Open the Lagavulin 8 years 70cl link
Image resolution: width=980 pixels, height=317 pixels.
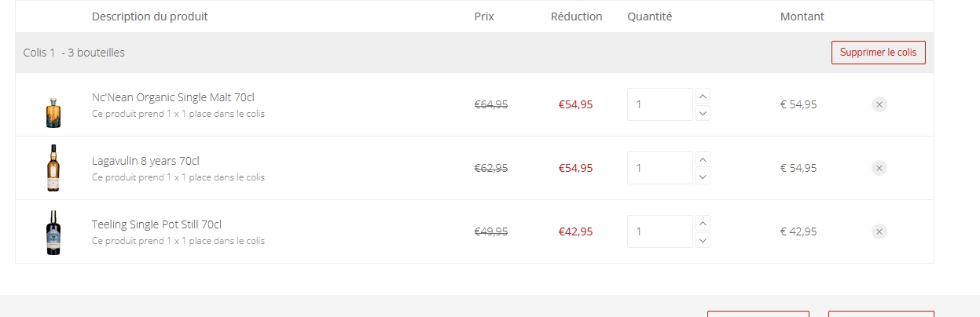(145, 161)
